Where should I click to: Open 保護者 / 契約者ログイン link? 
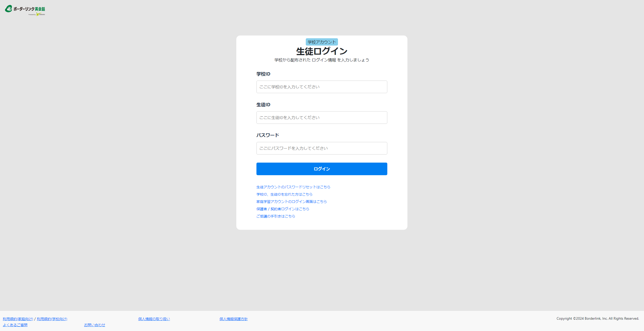coord(283,209)
